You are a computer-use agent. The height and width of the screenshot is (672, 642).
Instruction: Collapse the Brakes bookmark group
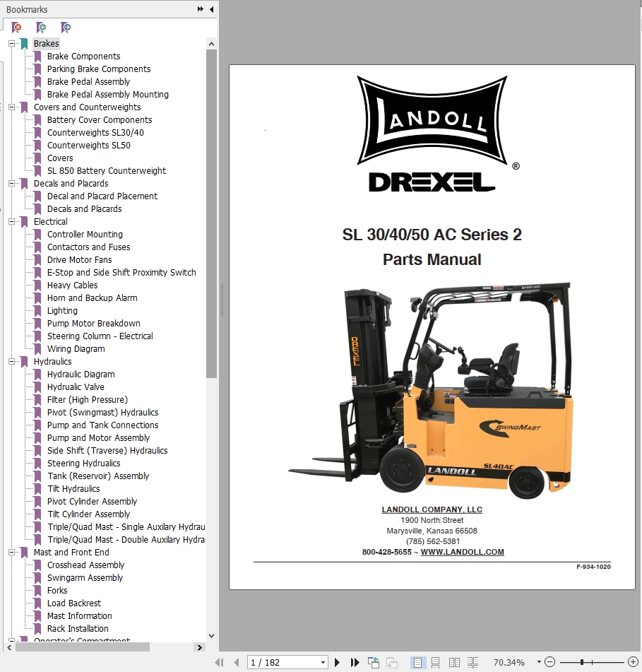[11, 43]
